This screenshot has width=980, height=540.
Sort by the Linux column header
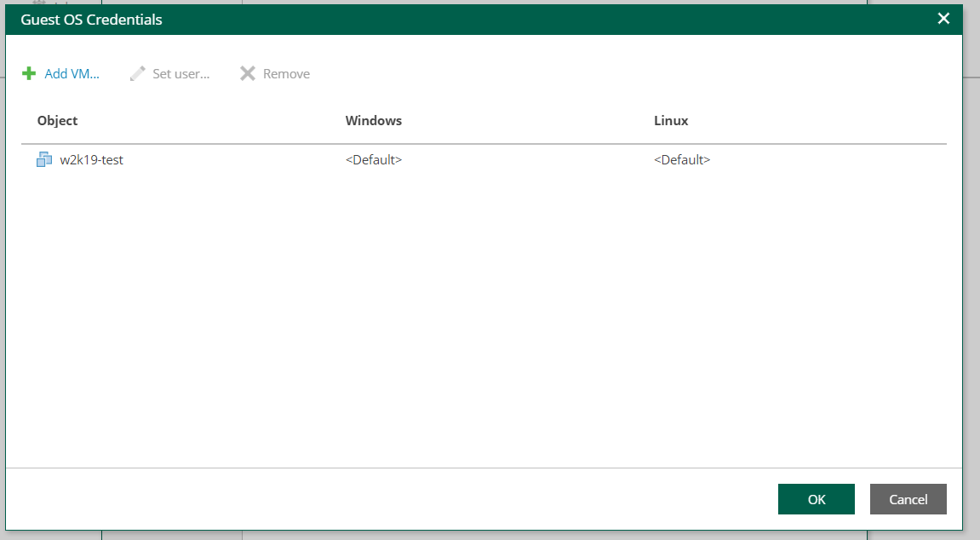(x=671, y=120)
